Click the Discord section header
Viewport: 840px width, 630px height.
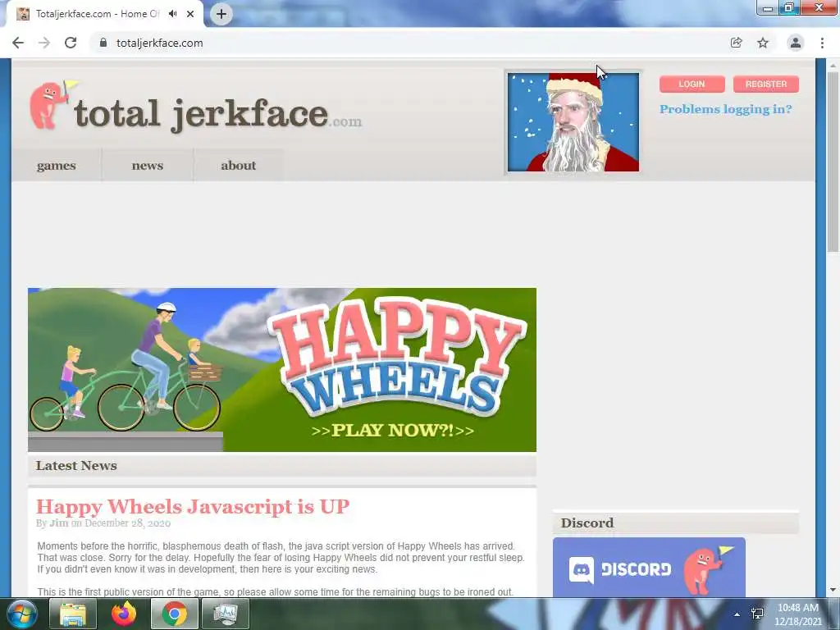(676, 523)
